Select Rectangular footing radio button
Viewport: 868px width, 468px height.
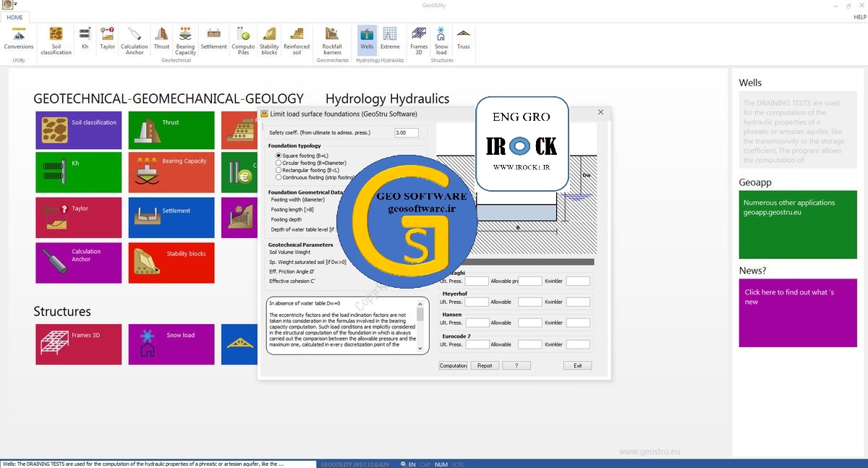pos(278,170)
